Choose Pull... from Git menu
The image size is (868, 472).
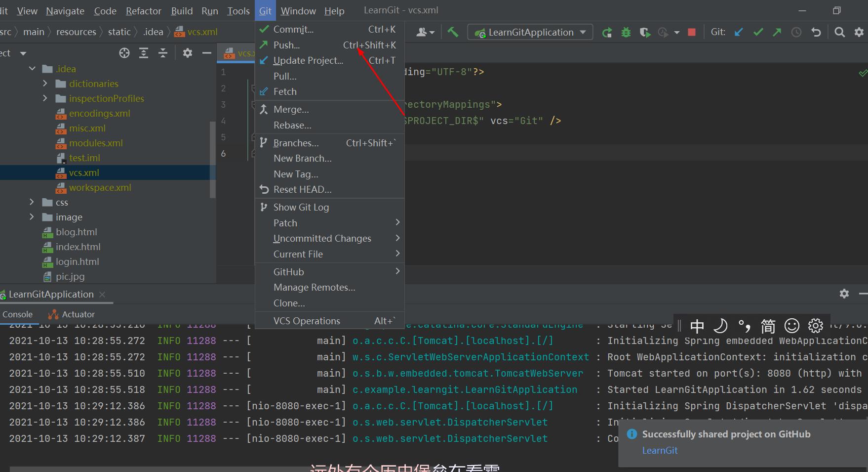click(330, 76)
